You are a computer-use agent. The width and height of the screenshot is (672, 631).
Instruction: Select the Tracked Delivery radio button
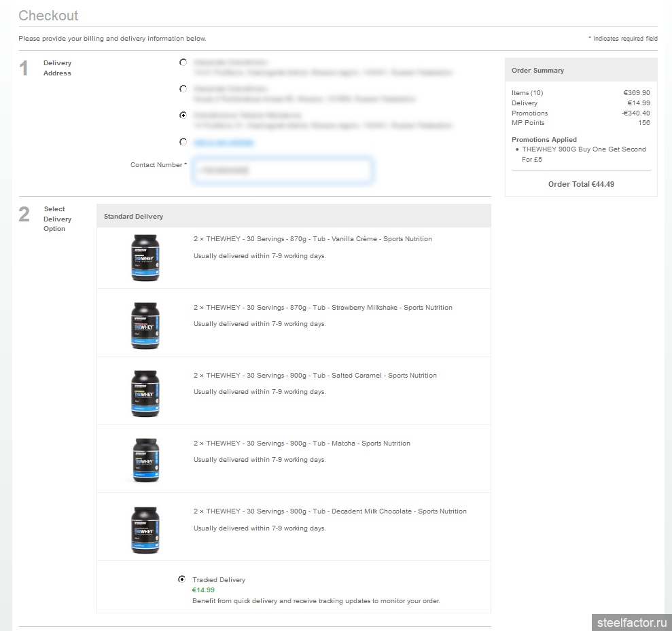(x=182, y=579)
